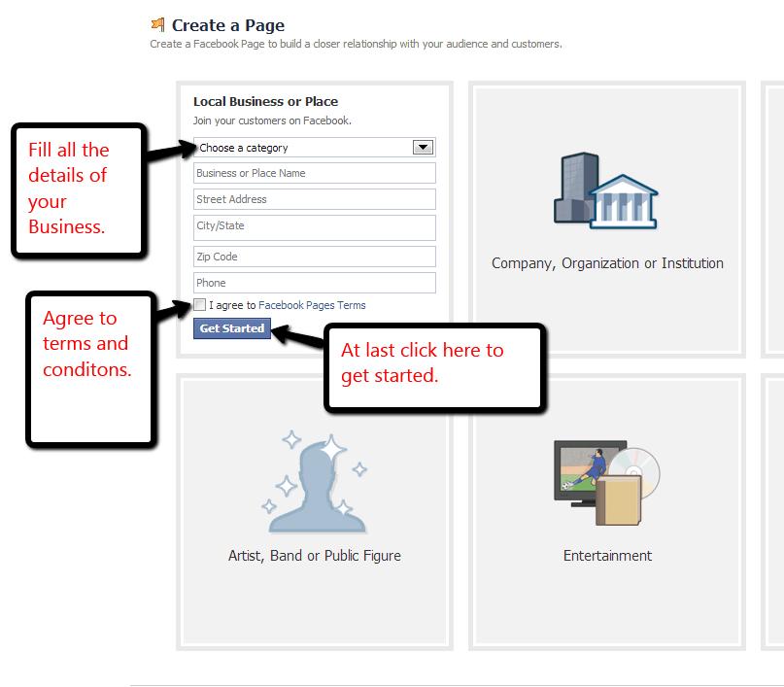The width and height of the screenshot is (784, 687).
Task: Click the Join your customers on Facebook text
Action: tap(272, 120)
